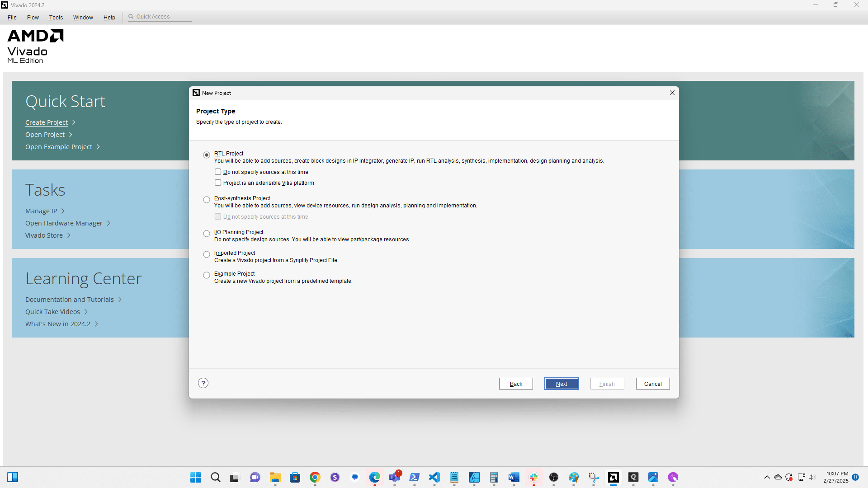Click the Quick Access input field
This screenshot has height=488, width=868.
click(163, 17)
